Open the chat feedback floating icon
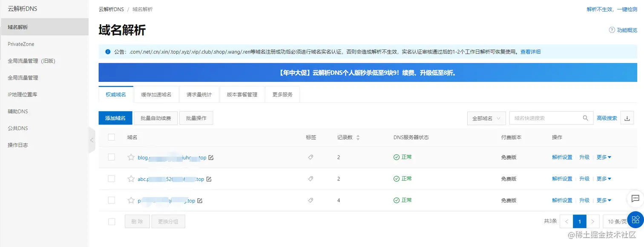The image size is (644, 247). 635,198
